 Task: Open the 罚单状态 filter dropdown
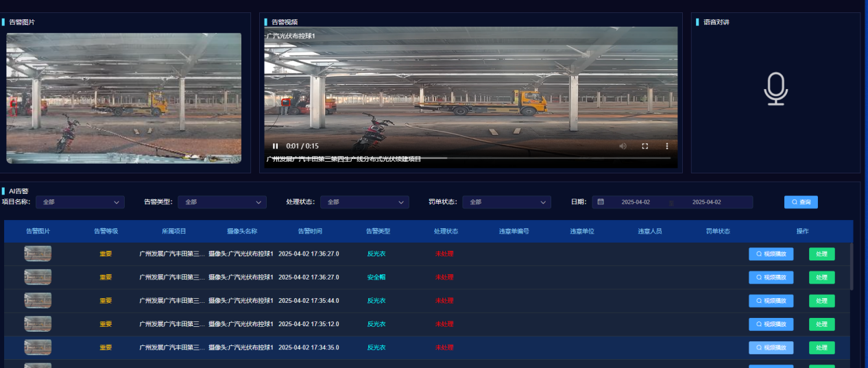(507, 202)
